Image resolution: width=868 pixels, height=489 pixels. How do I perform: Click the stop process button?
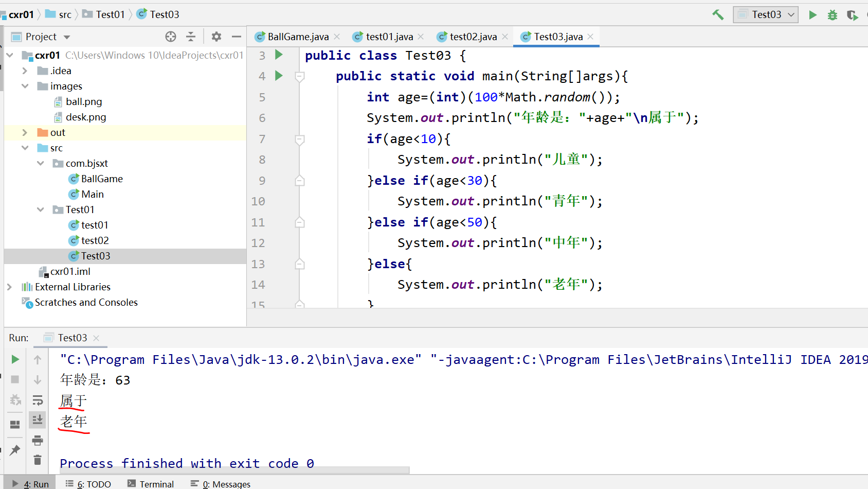point(15,379)
